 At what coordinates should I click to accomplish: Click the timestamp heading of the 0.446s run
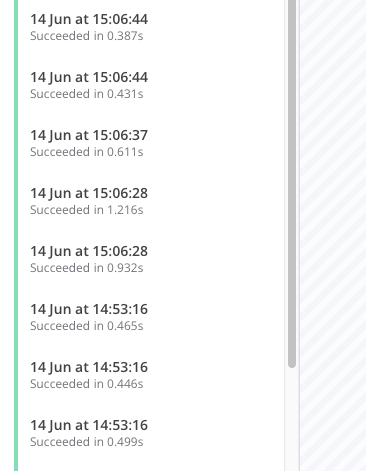pyautogui.click(x=89, y=367)
